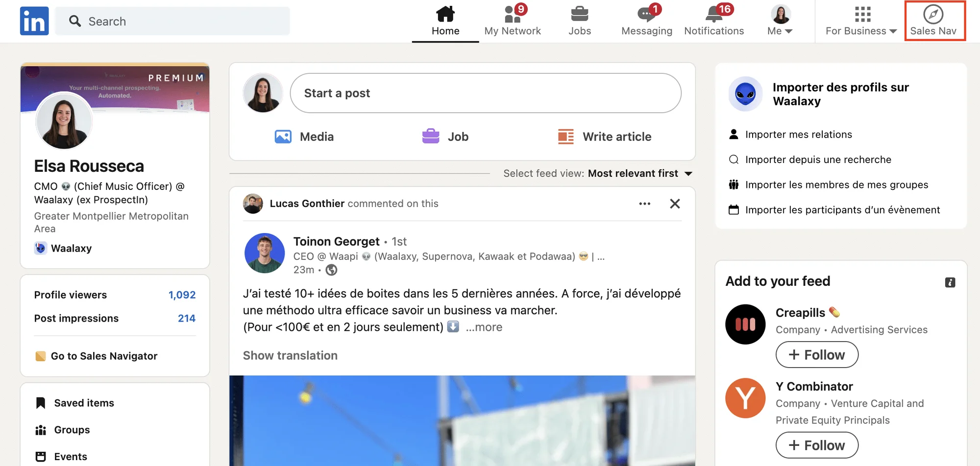Click the gold Sales Navigator square icon
Viewport: 980px width, 466px height.
pyautogui.click(x=41, y=356)
